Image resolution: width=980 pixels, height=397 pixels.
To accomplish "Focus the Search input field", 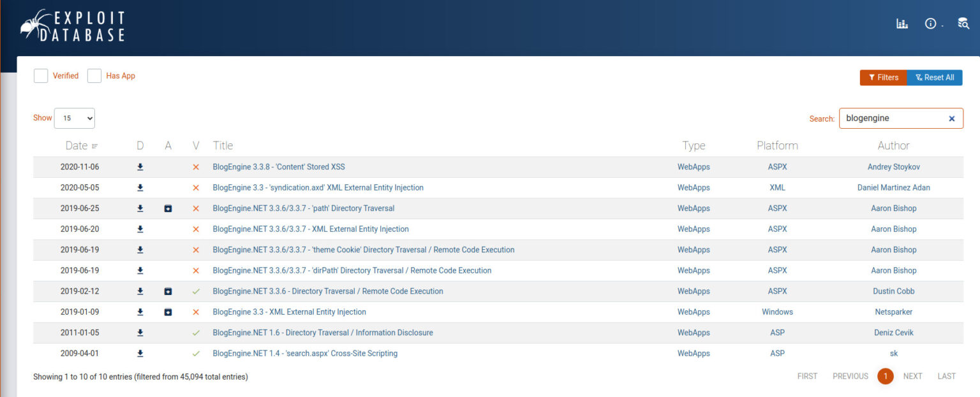I will (x=892, y=119).
